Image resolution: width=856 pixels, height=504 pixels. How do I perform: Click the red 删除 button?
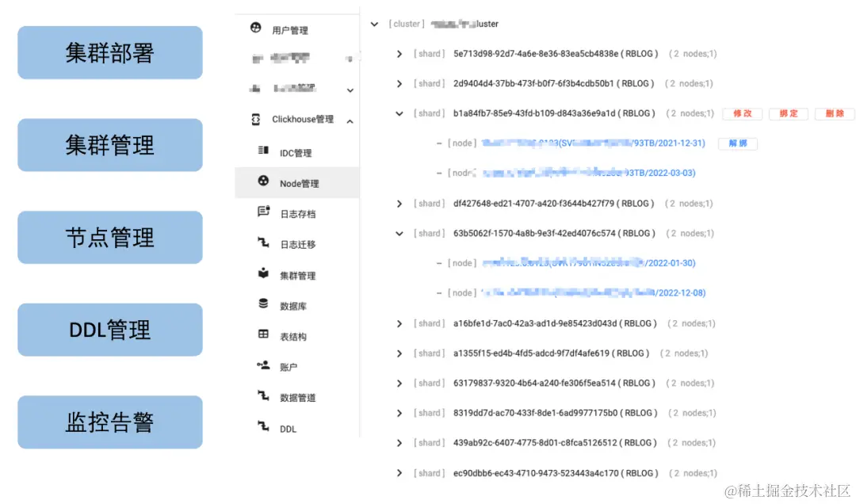[x=834, y=113]
